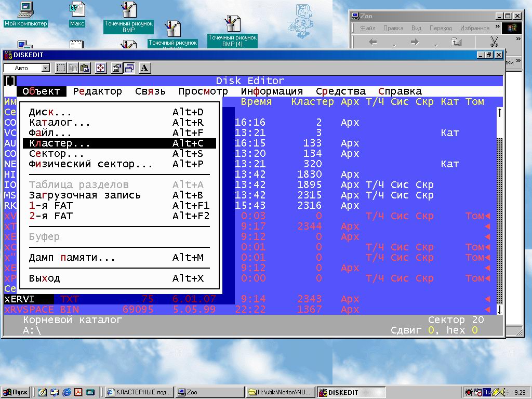This screenshot has width=532, height=399.
Task: Switch to 'Zoo' taskbar button
Action: [x=210, y=392]
